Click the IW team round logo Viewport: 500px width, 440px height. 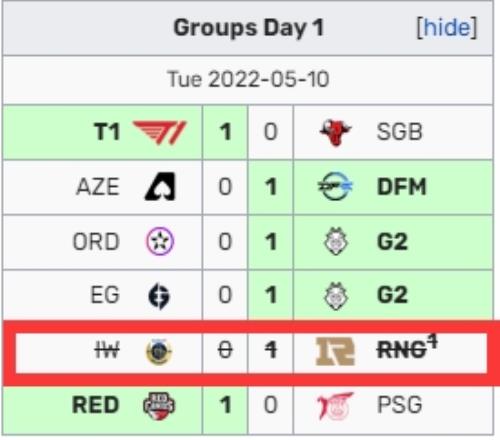pyautogui.click(x=159, y=351)
